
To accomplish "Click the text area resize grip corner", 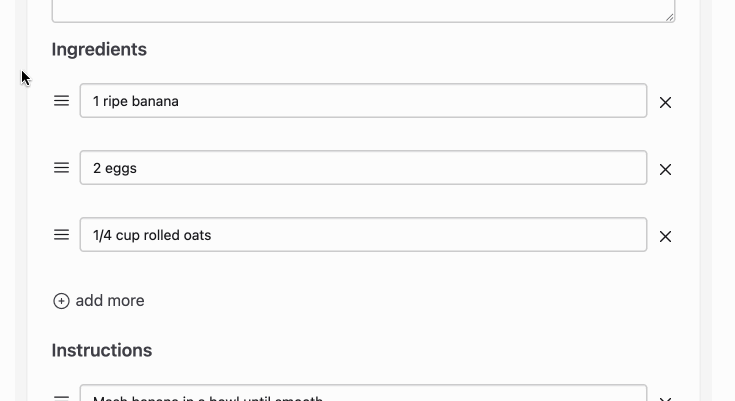I will pos(670,17).
